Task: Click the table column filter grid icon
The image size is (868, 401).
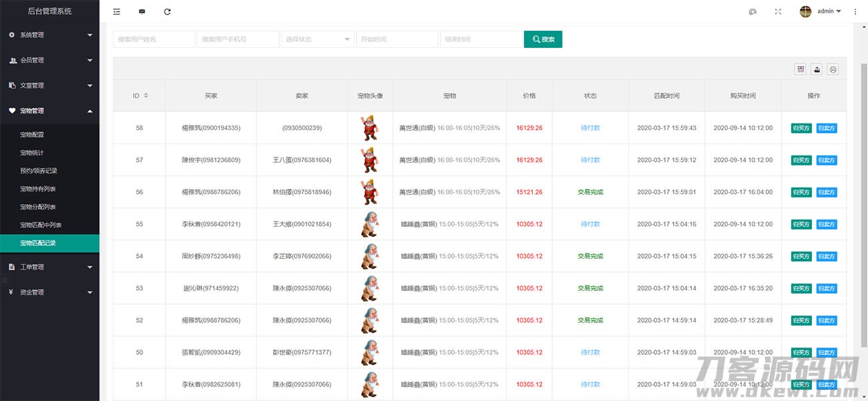Action: (801, 69)
